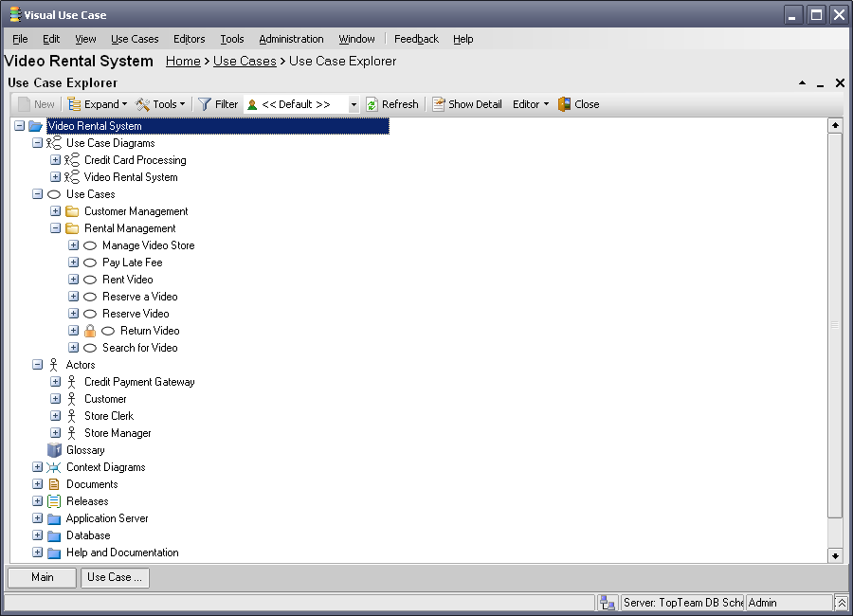
Task: Select the Search for Video use case
Action: pos(140,348)
